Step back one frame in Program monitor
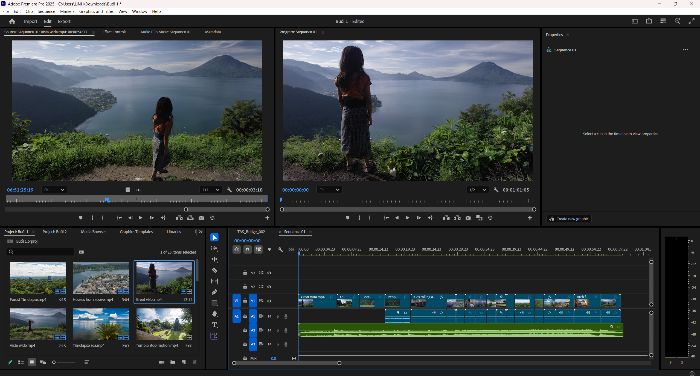The image size is (700, 376). click(396, 218)
